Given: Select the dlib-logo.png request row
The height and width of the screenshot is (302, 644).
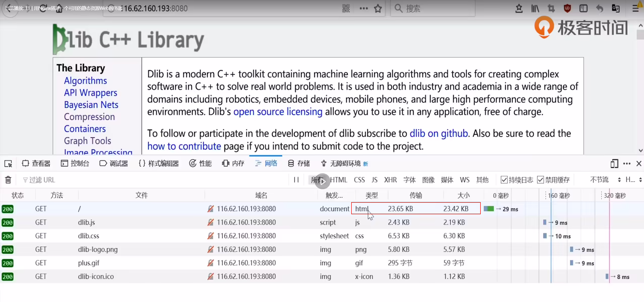Looking at the screenshot, I should point(322,249).
